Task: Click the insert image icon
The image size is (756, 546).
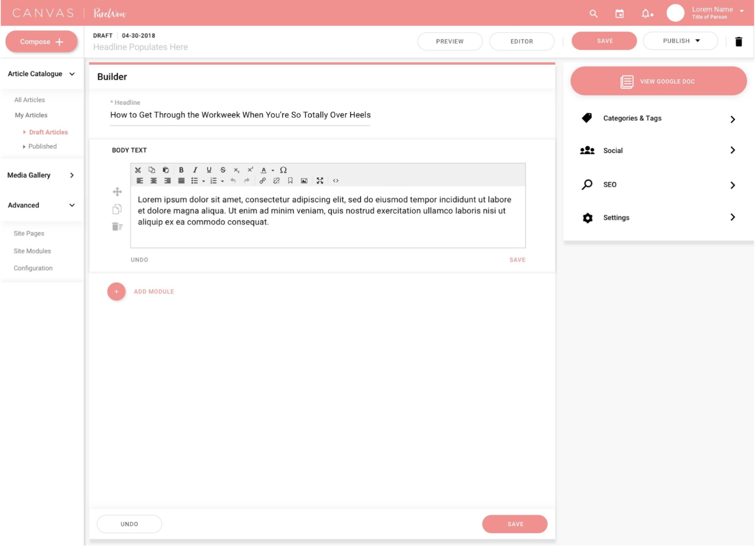Action: [304, 181]
